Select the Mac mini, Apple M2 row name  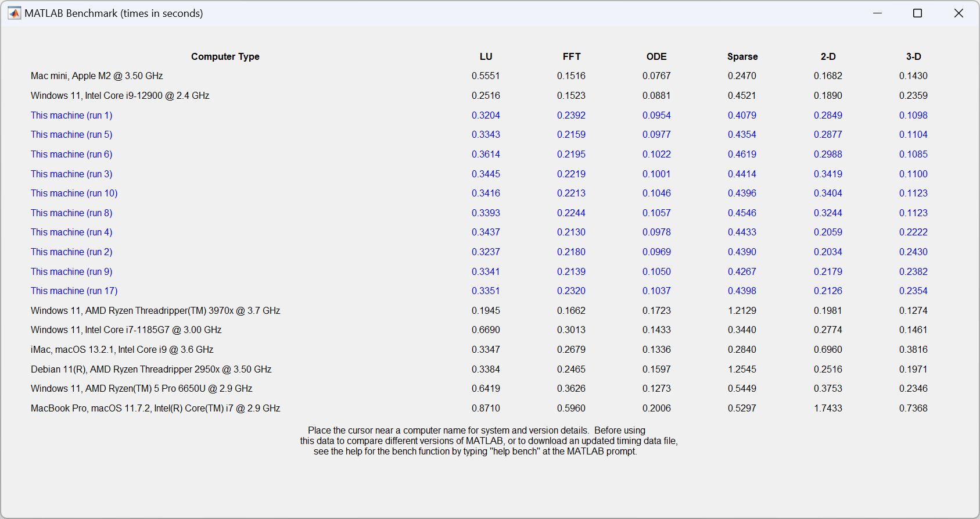(x=97, y=76)
